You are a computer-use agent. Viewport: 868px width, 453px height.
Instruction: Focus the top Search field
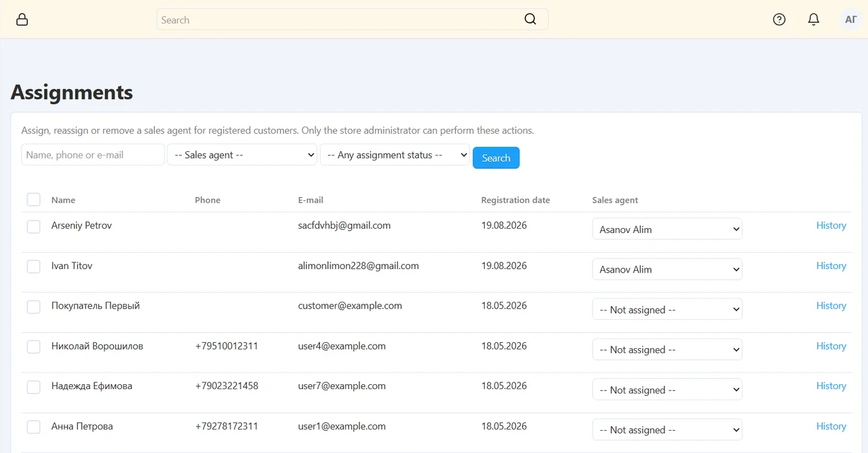point(352,19)
